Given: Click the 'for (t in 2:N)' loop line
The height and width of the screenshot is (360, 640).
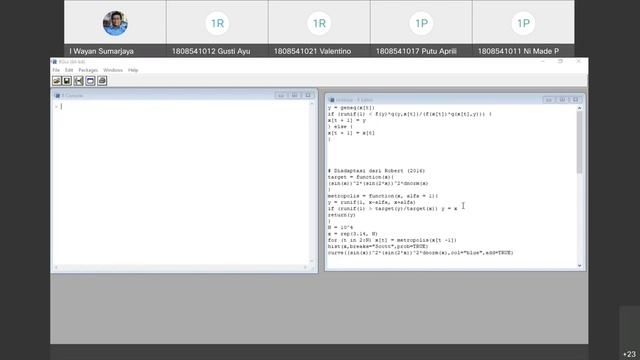Looking at the screenshot, I should click(x=392, y=240).
